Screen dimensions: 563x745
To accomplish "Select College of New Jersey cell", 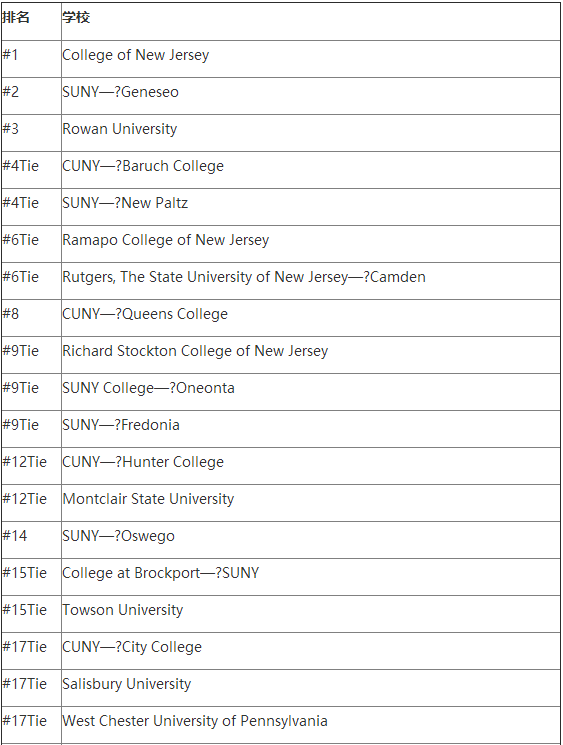I will (x=135, y=55).
